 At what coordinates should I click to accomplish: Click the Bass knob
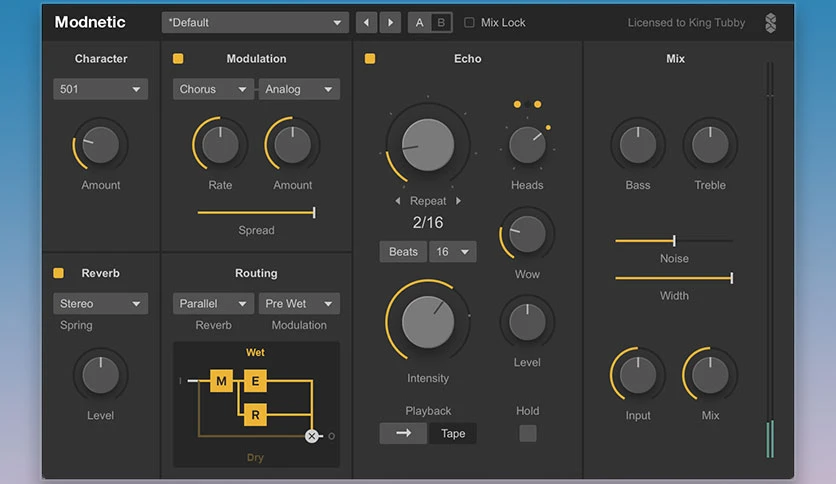[638, 144]
